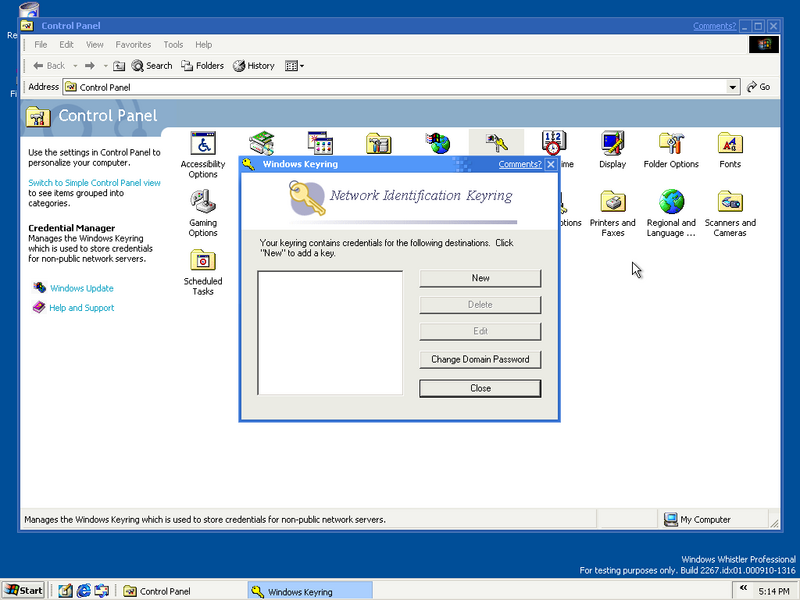The height and width of the screenshot is (600, 800).
Task: Open the Accessibility Options icon
Action: (203, 155)
